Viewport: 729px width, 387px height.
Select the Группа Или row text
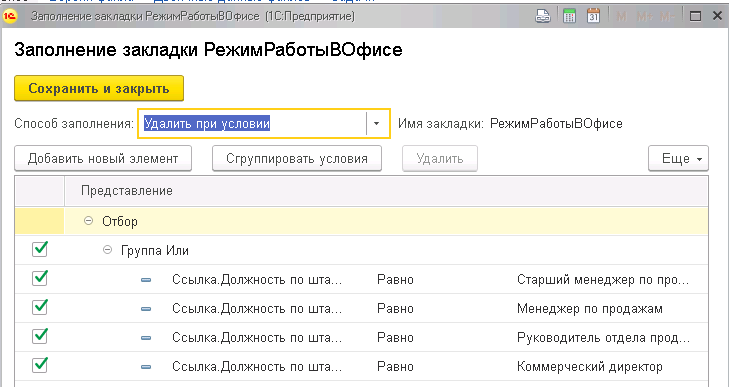(155, 251)
